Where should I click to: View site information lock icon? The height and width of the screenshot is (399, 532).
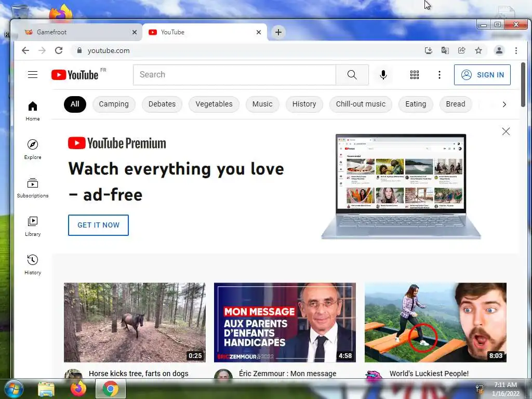point(79,50)
